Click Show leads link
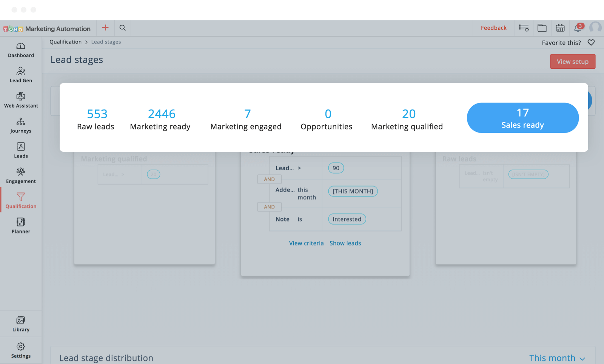Image resolution: width=604 pixels, height=364 pixels. tap(345, 243)
